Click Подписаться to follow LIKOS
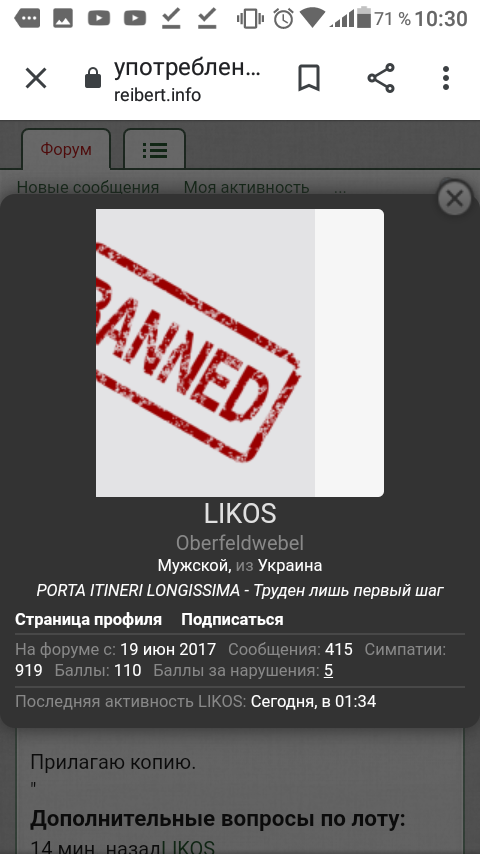The width and height of the screenshot is (480, 854). pos(232,619)
